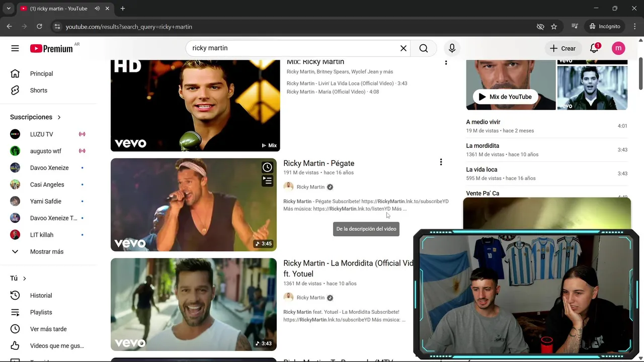Expand the Suscripciones section
Viewport: 644px width, 362px height.
coord(36,117)
